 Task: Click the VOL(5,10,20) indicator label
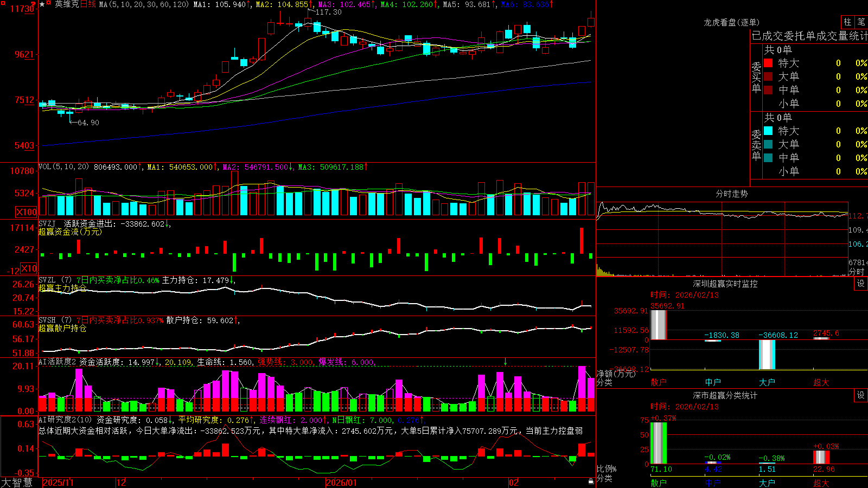[63, 167]
